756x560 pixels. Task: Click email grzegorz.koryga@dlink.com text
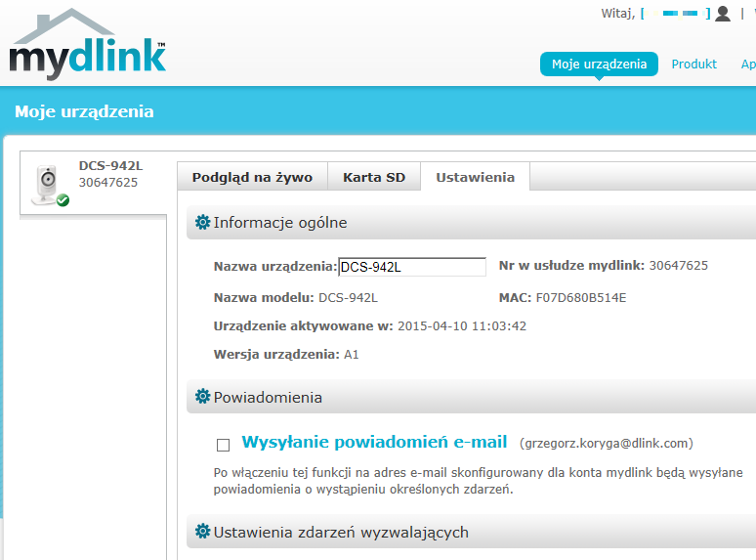click(607, 444)
